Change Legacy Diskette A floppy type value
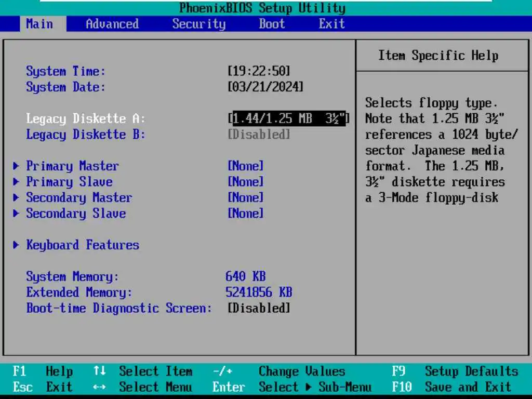This screenshot has height=399, width=532. pyautogui.click(x=288, y=118)
